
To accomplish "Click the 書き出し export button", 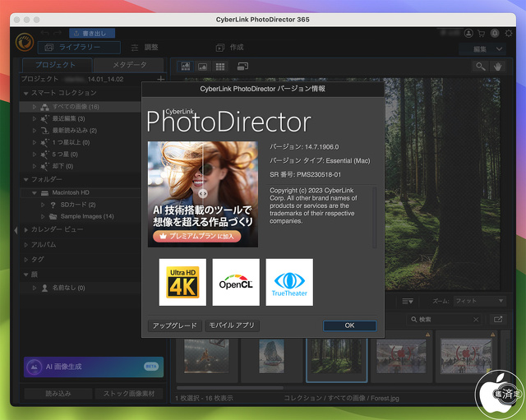I will (x=92, y=33).
